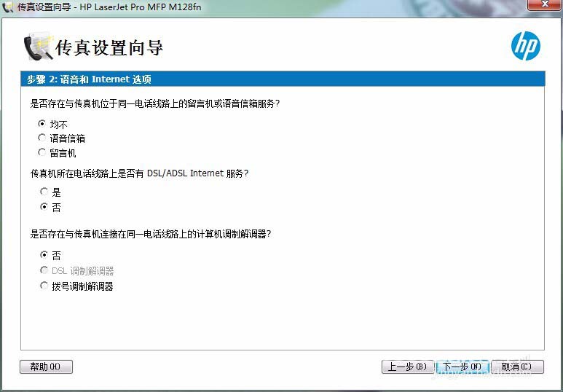The image size is (563, 392).
Task: Click the 步骤 2: 语音和 Internet 选项 header
Action: [283, 79]
